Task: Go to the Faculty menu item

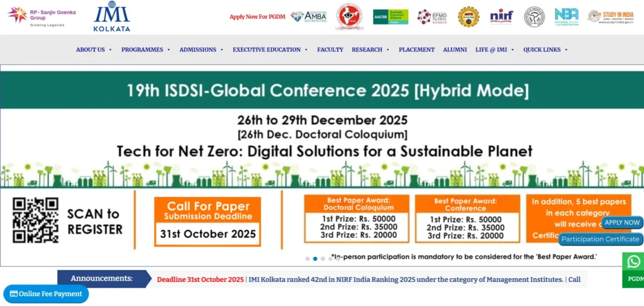Action: (330, 50)
